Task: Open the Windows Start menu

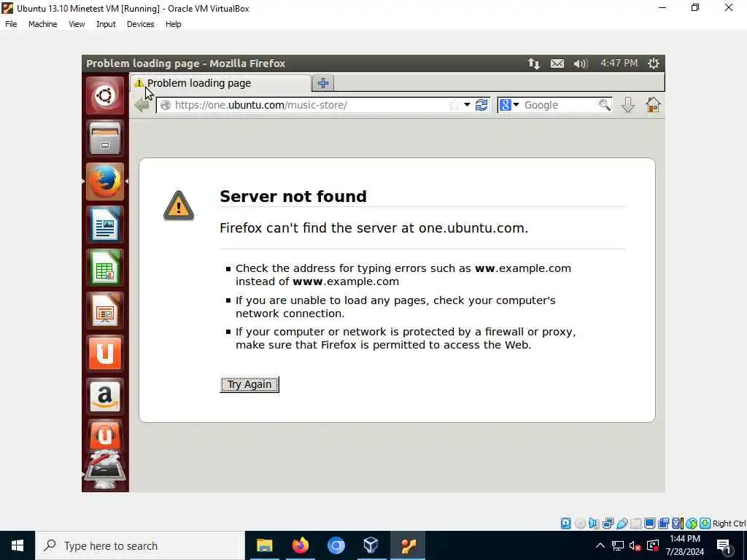Action: click(18, 545)
